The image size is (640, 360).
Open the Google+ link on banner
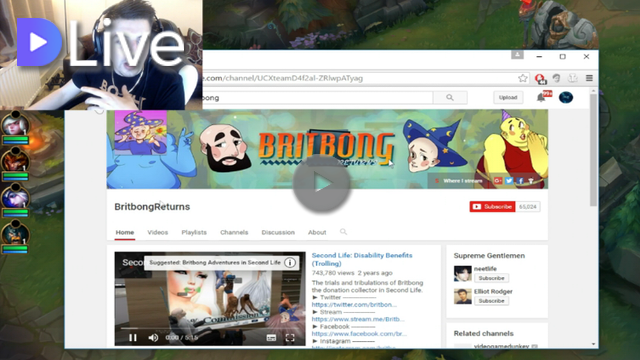[x=498, y=180]
